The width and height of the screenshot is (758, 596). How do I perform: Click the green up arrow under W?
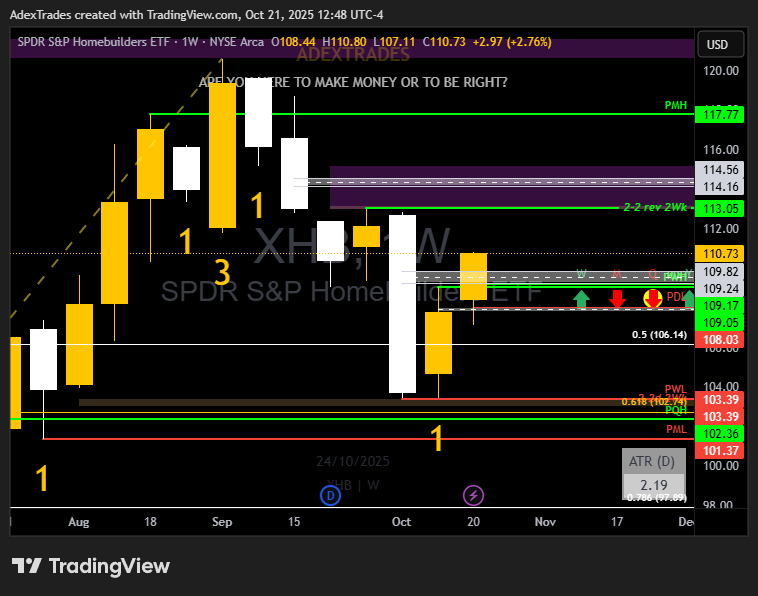[x=582, y=298]
